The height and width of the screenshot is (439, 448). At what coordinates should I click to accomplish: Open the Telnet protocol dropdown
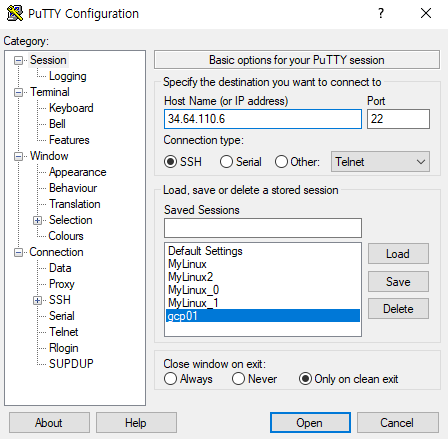click(380, 162)
